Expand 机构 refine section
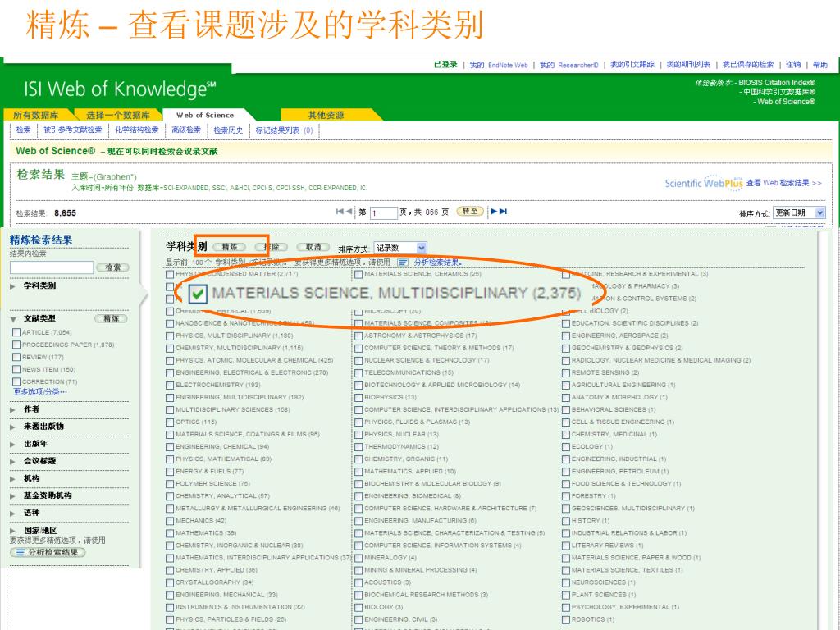The height and width of the screenshot is (630, 840). click(13, 478)
